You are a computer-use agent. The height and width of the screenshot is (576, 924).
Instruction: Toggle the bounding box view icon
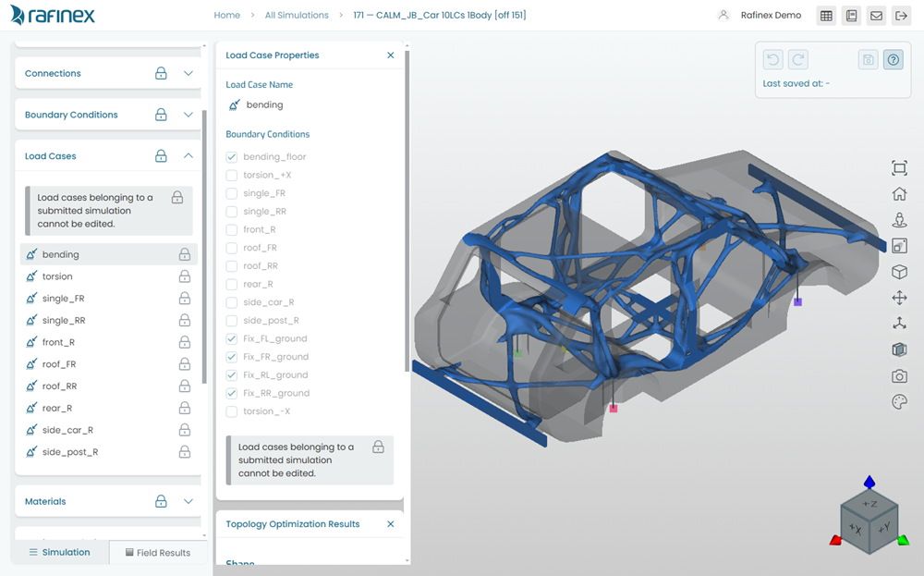[x=899, y=246]
